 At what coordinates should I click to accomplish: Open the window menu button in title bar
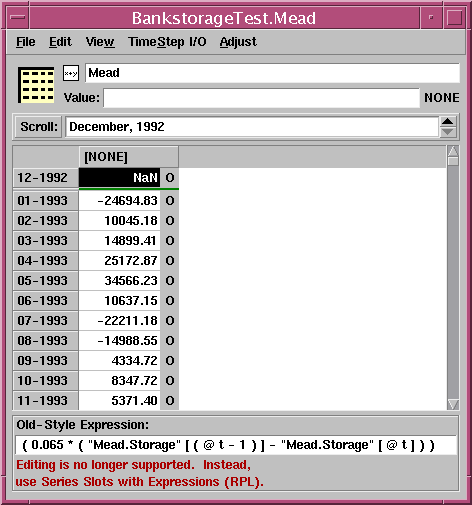coord(18,17)
